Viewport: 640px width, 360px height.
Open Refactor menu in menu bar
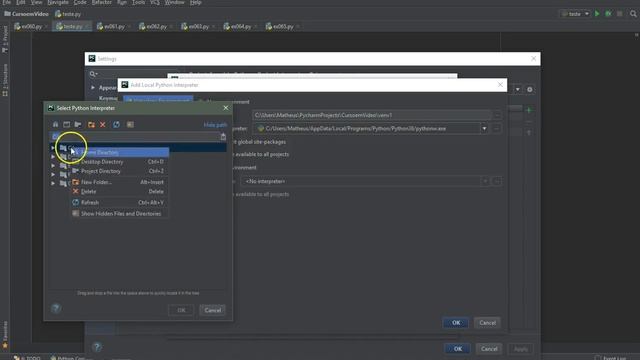[102, 2]
